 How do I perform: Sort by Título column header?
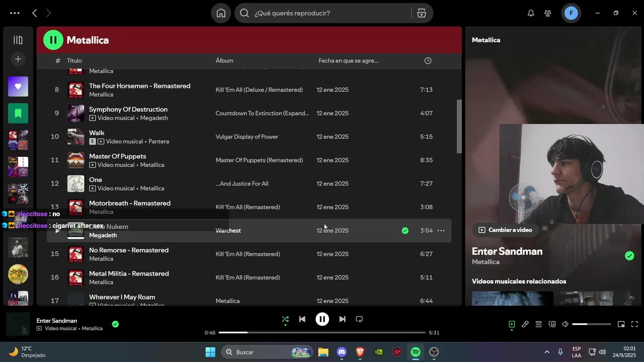(74, 61)
